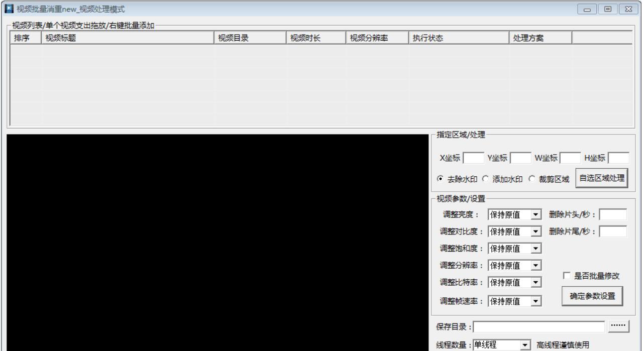Click the W坐标 input field

[570, 158]
